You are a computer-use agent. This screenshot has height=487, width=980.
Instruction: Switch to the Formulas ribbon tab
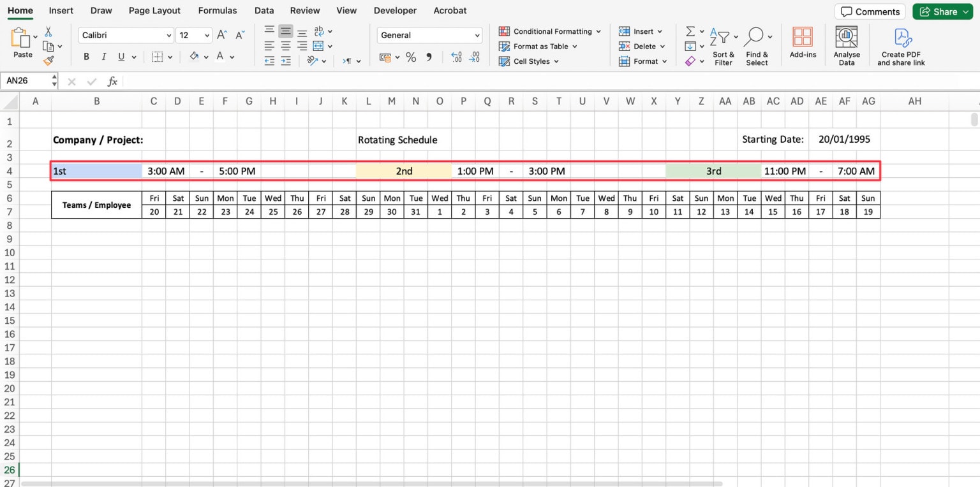pos(218,10)
